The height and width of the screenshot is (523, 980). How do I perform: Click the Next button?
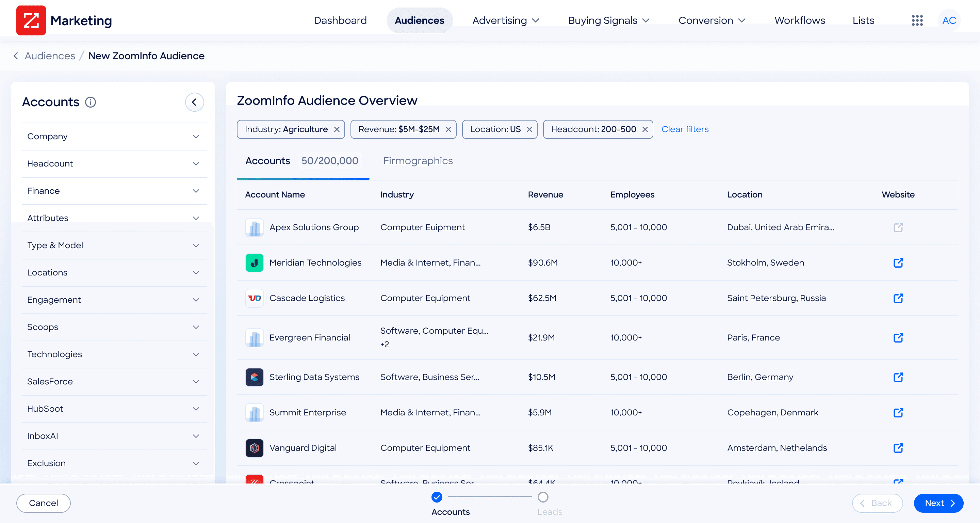938,503
